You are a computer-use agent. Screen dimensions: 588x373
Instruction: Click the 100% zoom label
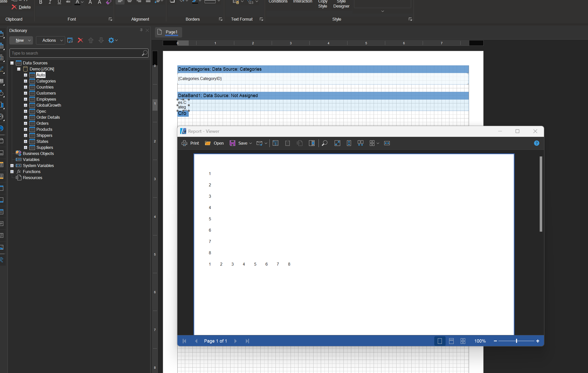pos(480,341)
